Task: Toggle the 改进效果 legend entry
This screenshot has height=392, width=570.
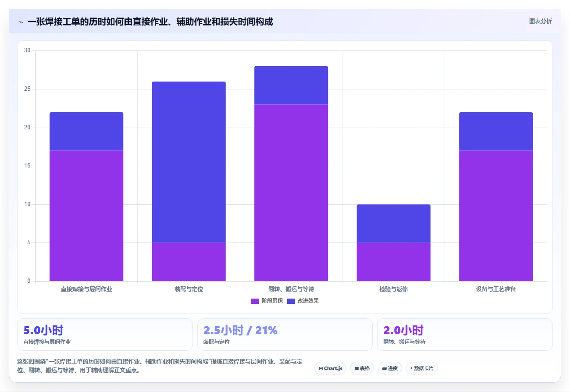Action: click(303, 301)
